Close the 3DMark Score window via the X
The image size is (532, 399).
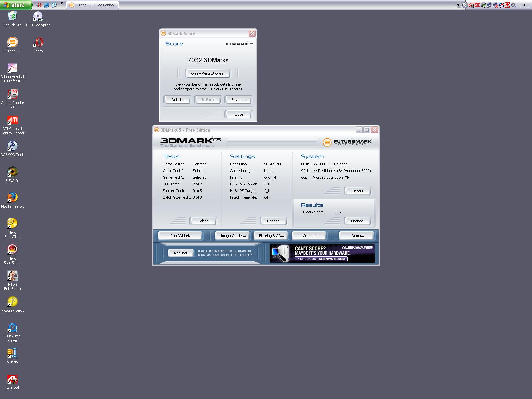(252, 33)
